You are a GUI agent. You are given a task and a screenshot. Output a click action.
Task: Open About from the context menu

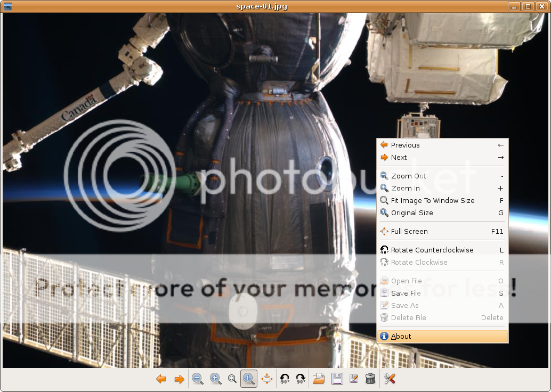(x=442, y=337)
